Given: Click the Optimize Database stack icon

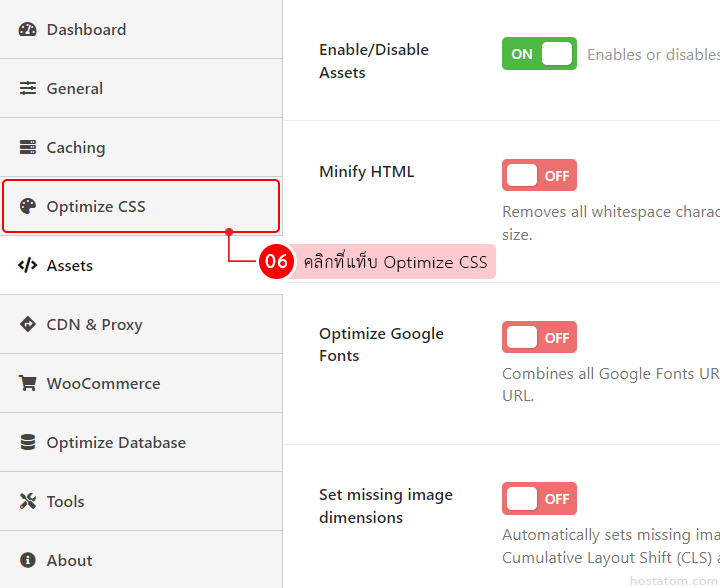Looking at the screenshot, I should click(x=28, y=443).
